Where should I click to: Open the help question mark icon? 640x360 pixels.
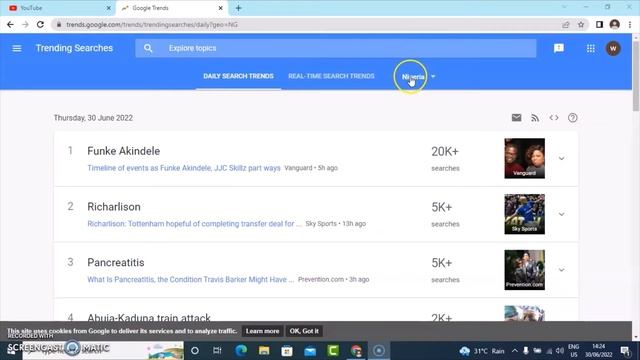pyautogui.click(x=573, y=118)
